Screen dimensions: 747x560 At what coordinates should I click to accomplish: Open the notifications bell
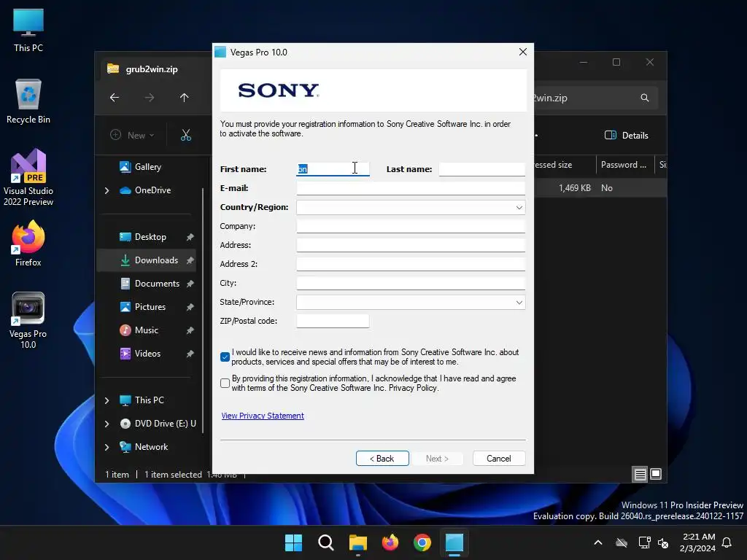click(x=727, y=542)
